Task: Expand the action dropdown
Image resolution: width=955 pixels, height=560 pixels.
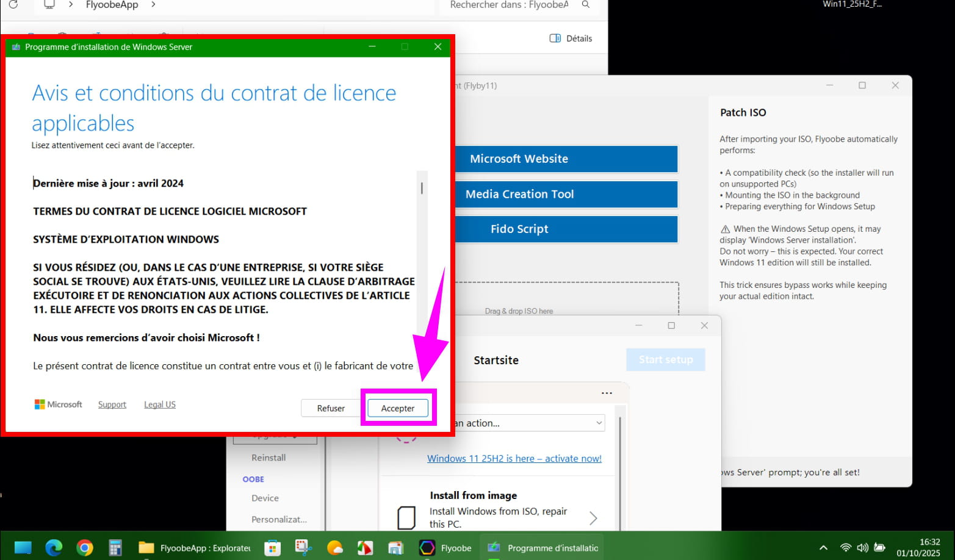Action: tap(599, 423)
